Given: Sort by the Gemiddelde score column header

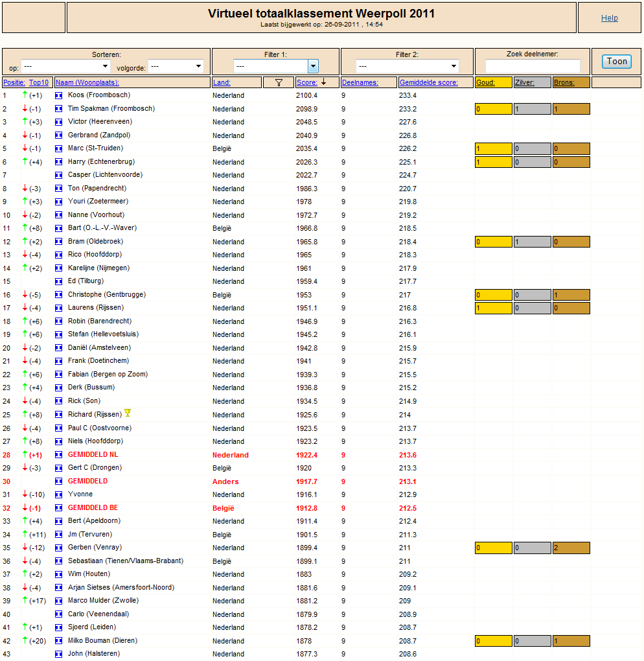Looking at the screenshot, I should tap(429, 83).
